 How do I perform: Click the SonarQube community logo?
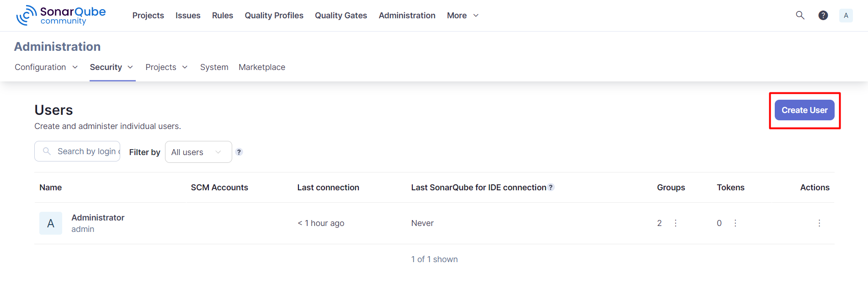click(x=61, y=15)
